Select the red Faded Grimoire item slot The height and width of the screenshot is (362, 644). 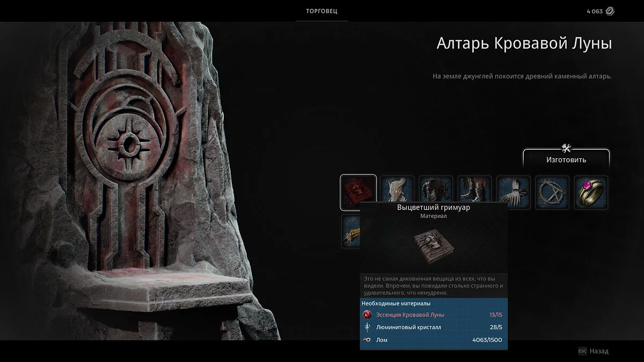point(358,193)
